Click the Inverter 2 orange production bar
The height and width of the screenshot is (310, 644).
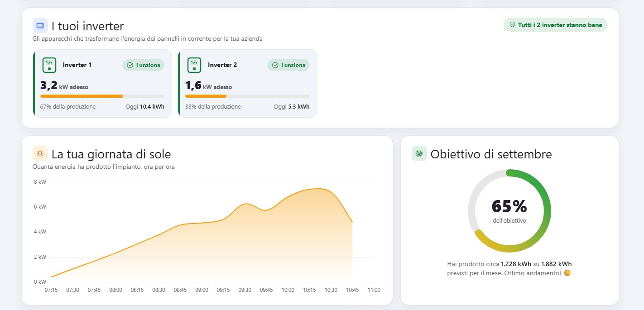pos(206,96)
